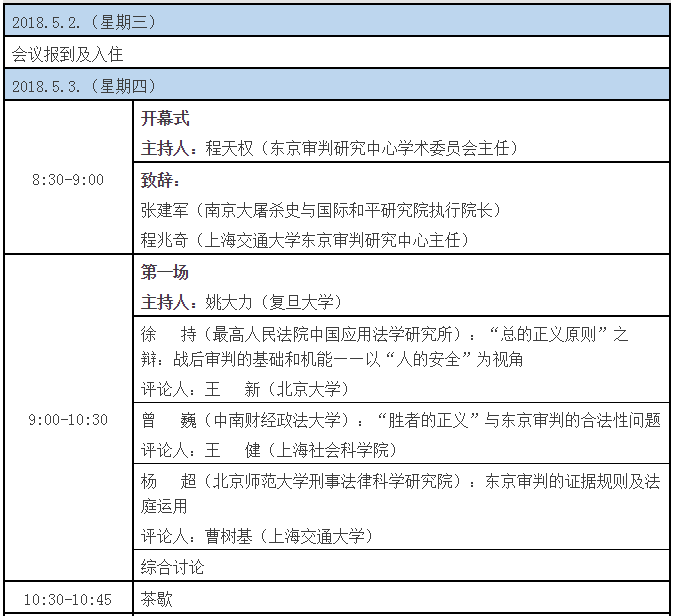Click the 综合讨论 row
674x616 pixels.
[x=172, y=567]
